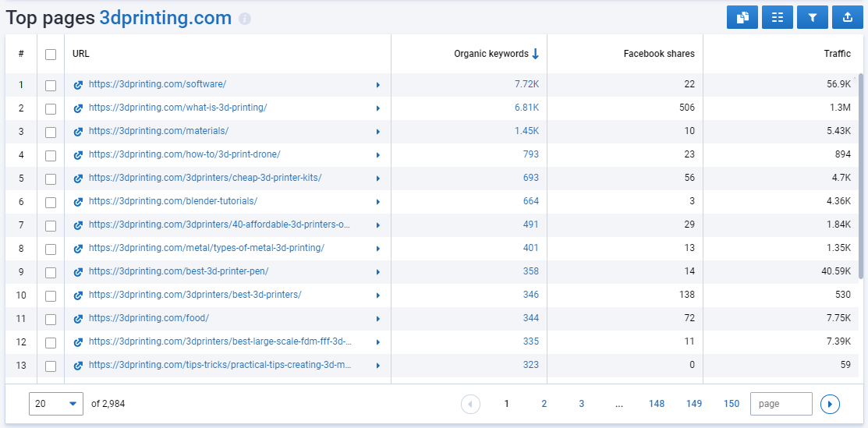Open the blender-tutorials URL link
The width and height of the screenshot is (868, 428).
(172, 201)
